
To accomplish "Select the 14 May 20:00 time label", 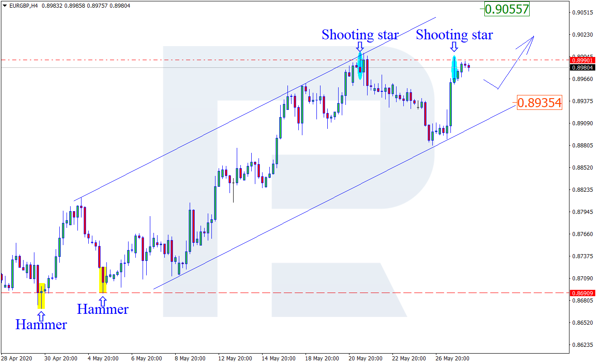I will 277,359.
